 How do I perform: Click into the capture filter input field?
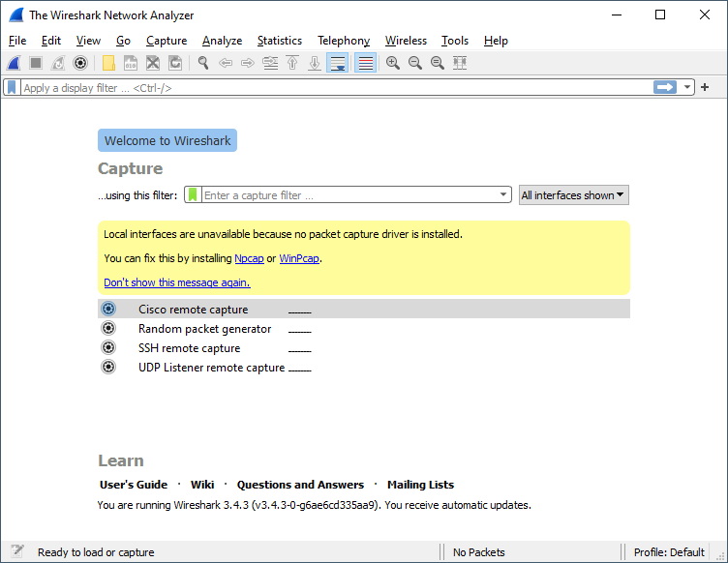point(349,194)
